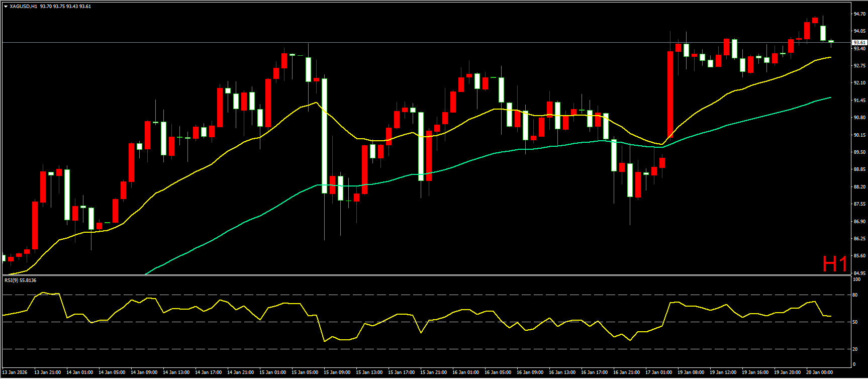Click the 15 Jan 09:00 time label
Viewport: 868px width, 379px height.
337,372
